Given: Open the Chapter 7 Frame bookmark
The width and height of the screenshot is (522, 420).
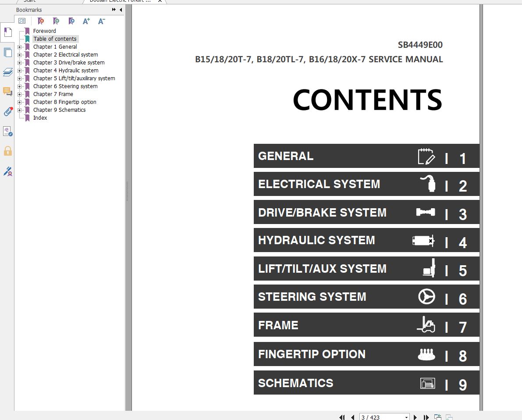Looking at the screenshot, I should coord(53,94).
